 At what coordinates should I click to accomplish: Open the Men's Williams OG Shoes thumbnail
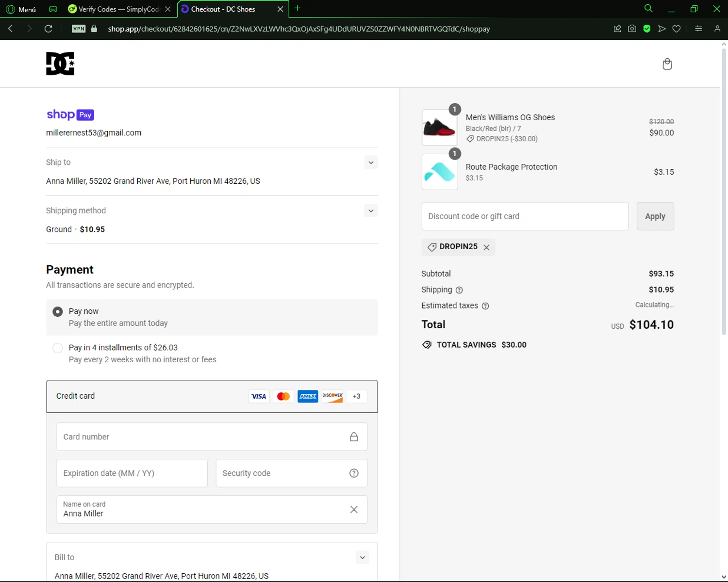pos(440,128)
